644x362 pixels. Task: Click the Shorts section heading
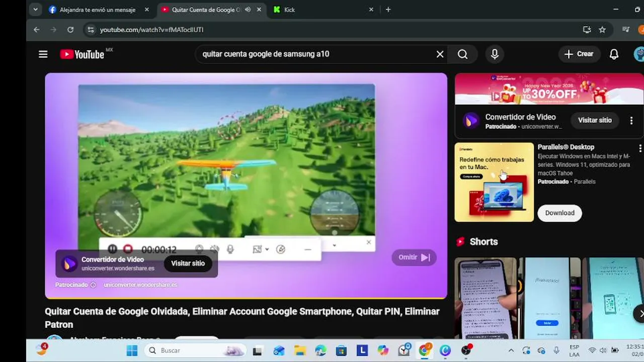[x=484, y=242]
